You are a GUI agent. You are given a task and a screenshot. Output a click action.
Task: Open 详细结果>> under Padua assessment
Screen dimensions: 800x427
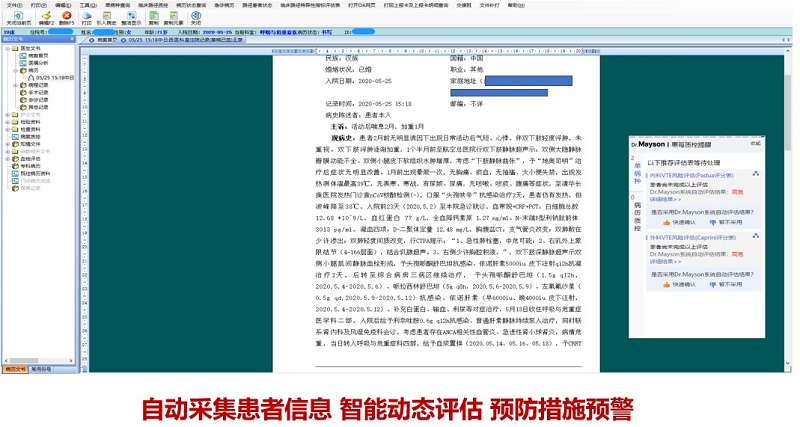[665, 199]
